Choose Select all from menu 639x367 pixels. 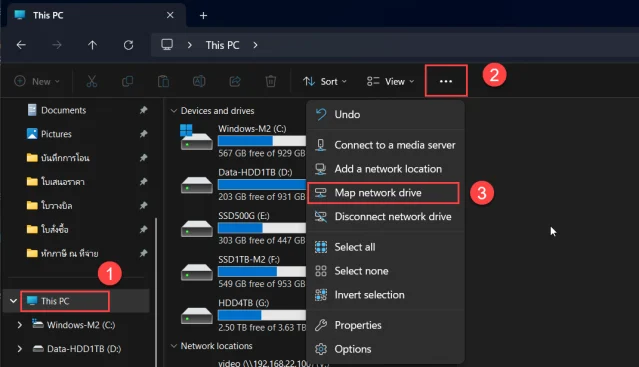[385, 247]
